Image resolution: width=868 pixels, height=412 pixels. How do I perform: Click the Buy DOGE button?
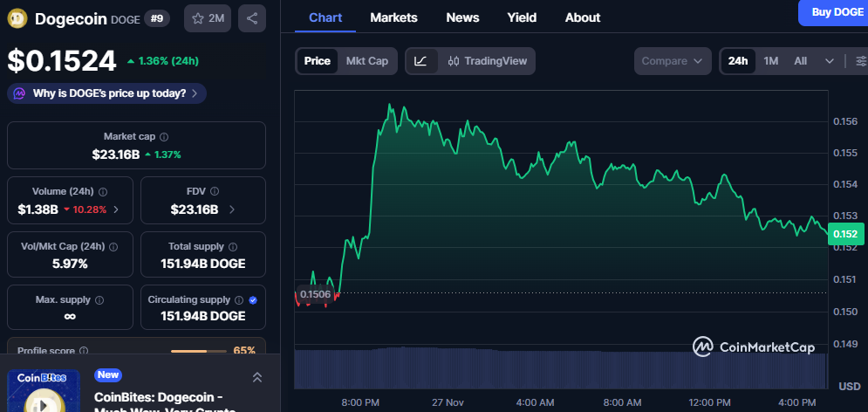[832, 11]
